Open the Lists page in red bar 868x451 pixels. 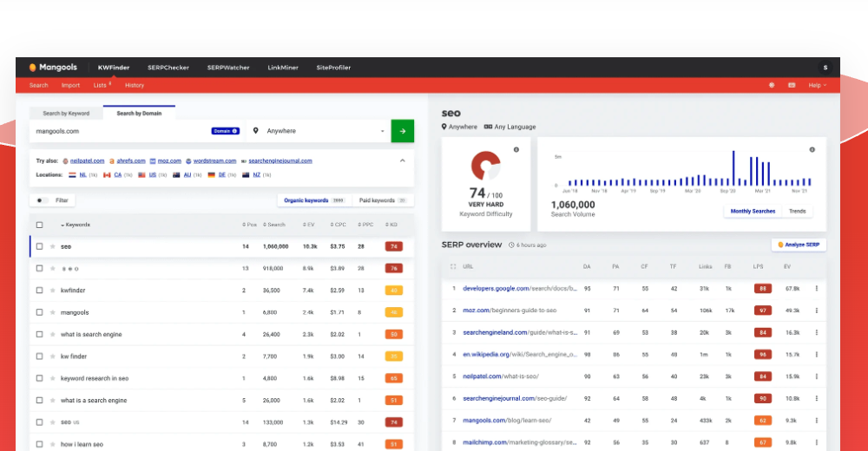(x=100, y=85)
